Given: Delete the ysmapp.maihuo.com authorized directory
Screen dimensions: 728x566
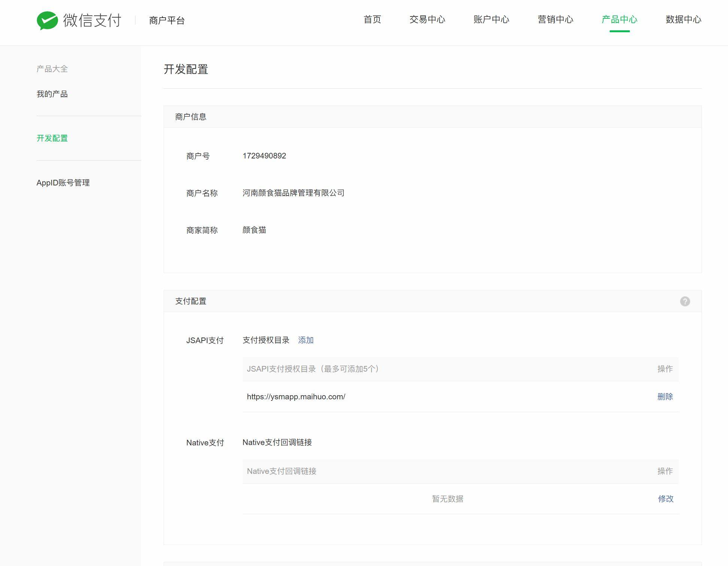Looking at the screenshot, I should pyautogui.click(x=665, y=397).
